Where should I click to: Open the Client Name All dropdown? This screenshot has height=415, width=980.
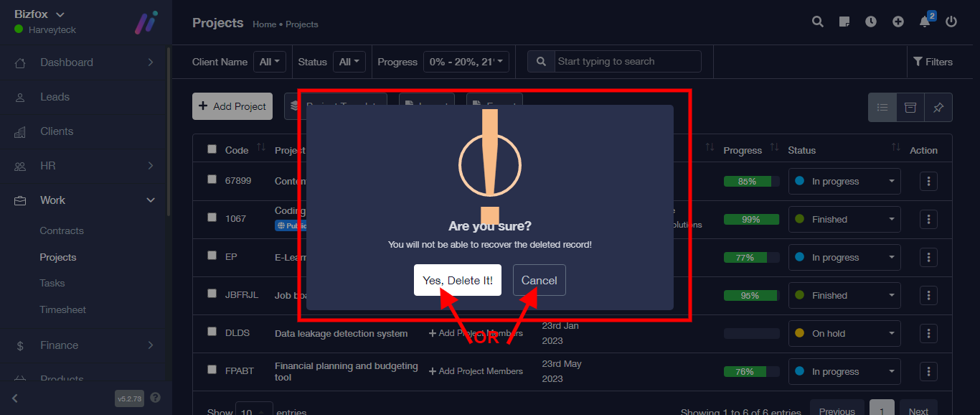pos(270,62)
